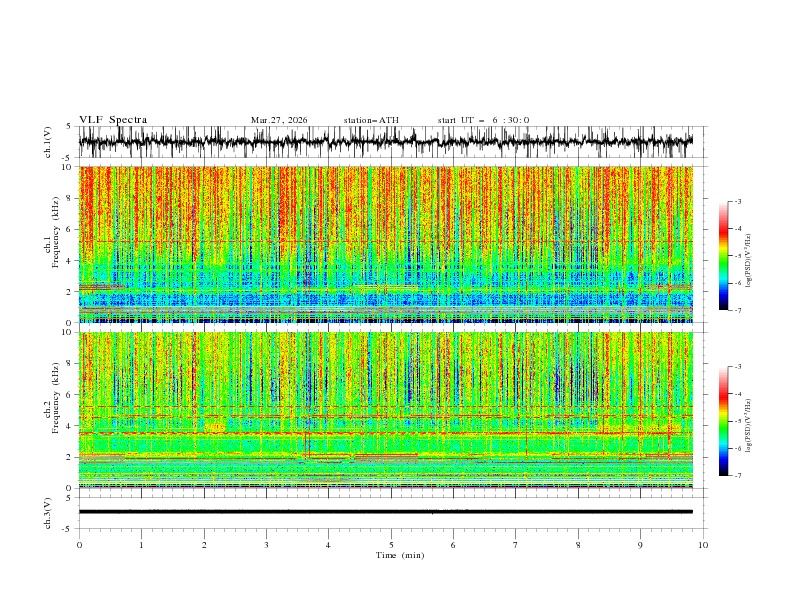Click time axis tick label '8'
The image size is (792, 612).
(x=578, y=545)
